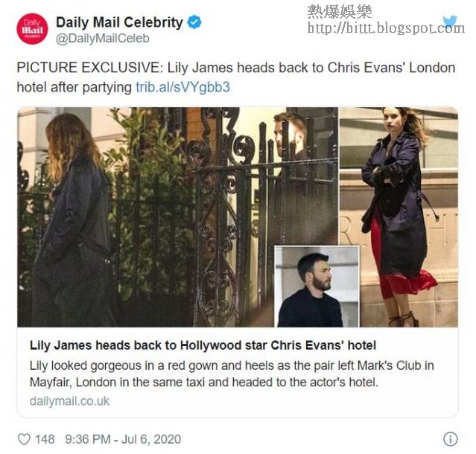Open the article preview image
The height and width of the screenshot is (454, 476).
pyautogui.click(x=238, y=217)
